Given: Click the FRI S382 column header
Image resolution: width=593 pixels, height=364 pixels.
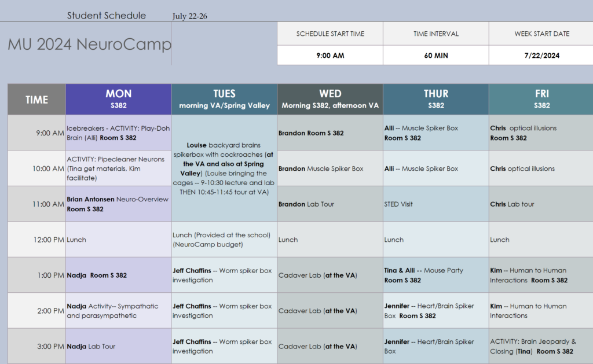Looking at the screenshot, I should pos(540,98).
